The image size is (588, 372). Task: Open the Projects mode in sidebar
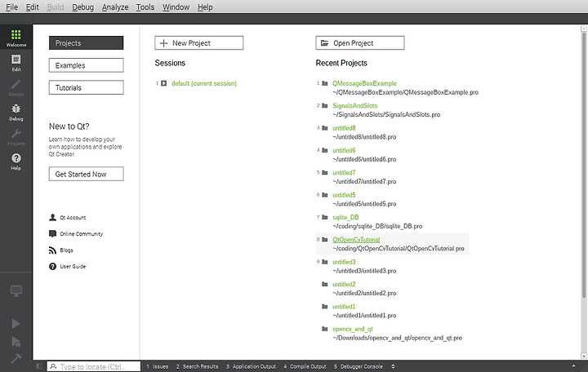tap(16, 137)
